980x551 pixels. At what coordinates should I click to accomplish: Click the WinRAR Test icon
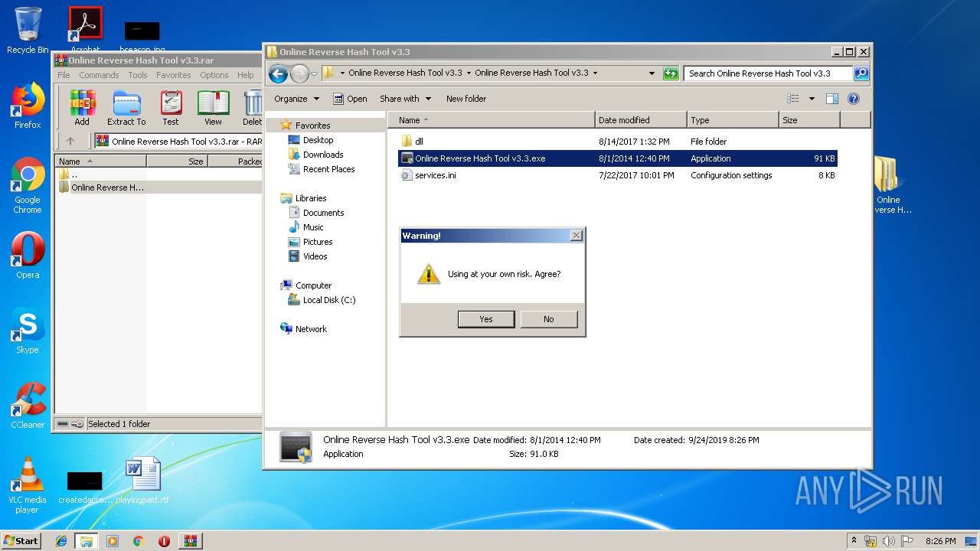[x=171, y=108]
